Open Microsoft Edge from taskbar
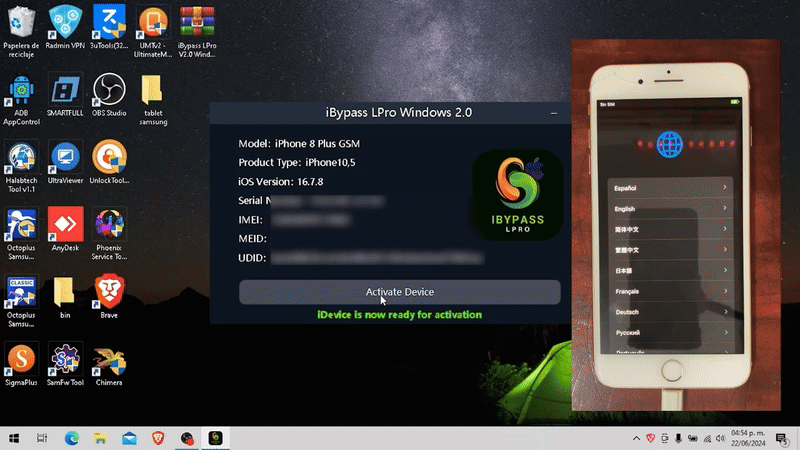 coord(72,438)
